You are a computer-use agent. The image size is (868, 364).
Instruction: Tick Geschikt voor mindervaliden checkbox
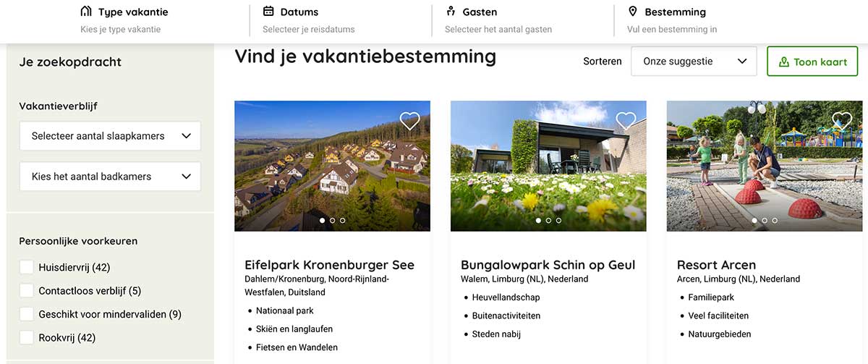point(27,314)
